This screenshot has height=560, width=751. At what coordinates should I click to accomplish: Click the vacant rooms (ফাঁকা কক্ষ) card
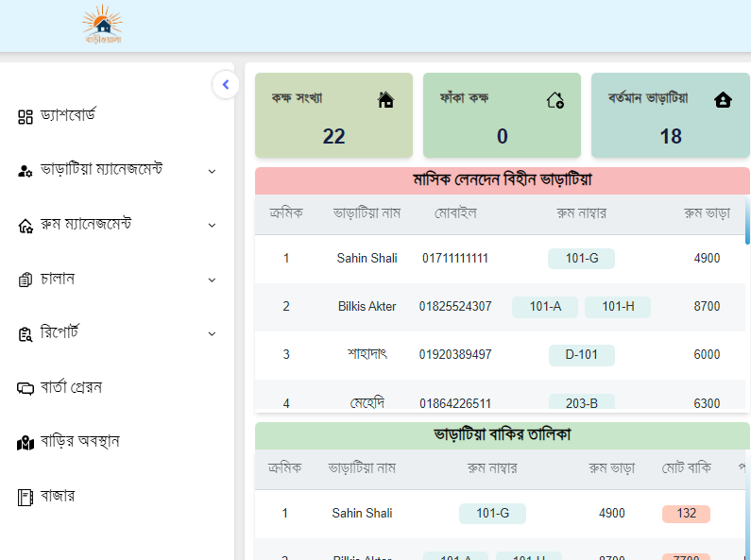pyautogui.click(x=502, y=115)
